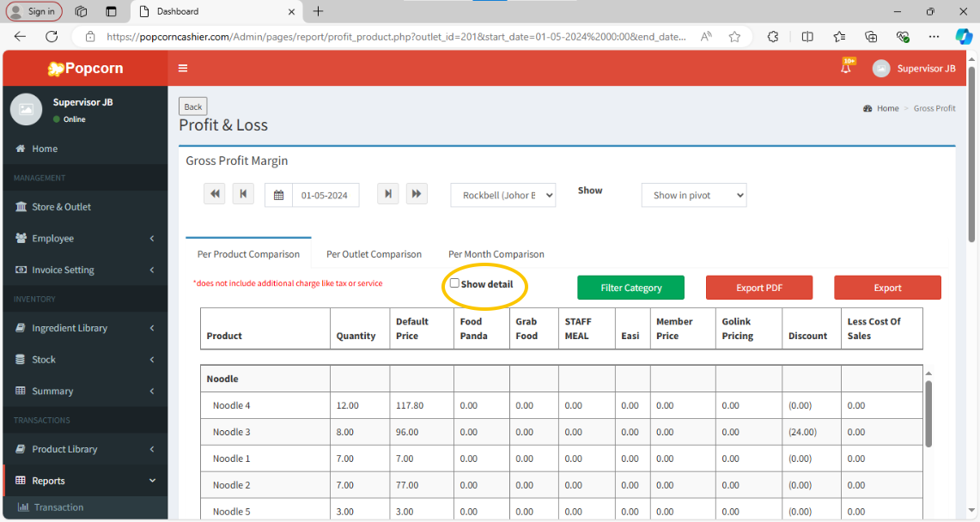
Task: Select the Dashboard browser tab
Action: point(216,11)
